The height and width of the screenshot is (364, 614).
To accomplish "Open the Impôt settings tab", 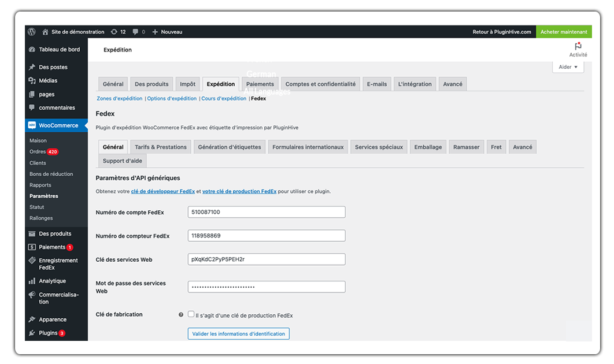I will coord(187,84).
